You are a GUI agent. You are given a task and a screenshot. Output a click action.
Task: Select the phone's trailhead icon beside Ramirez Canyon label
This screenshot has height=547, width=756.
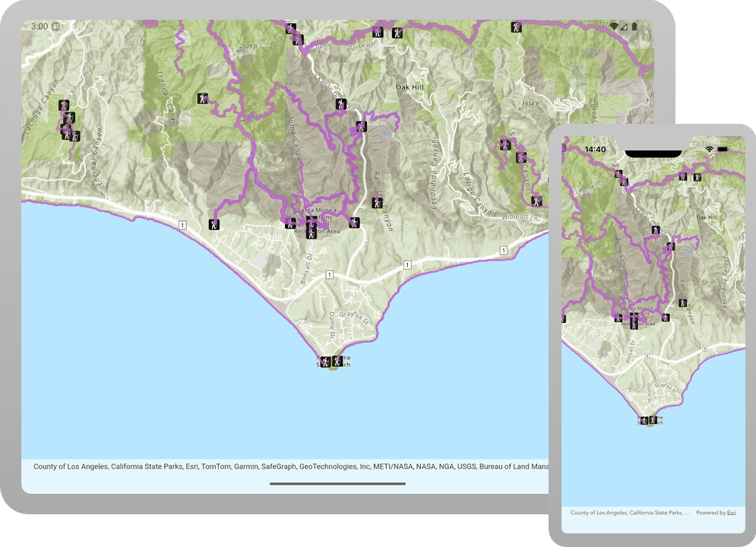pyautogui.click(x=683, y=302)
